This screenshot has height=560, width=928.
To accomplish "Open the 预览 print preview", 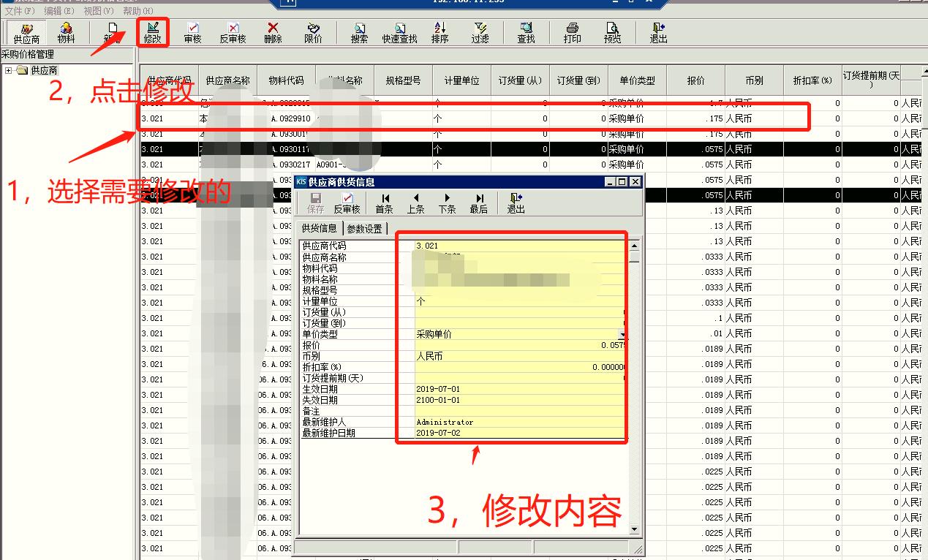I will point(614,33).
